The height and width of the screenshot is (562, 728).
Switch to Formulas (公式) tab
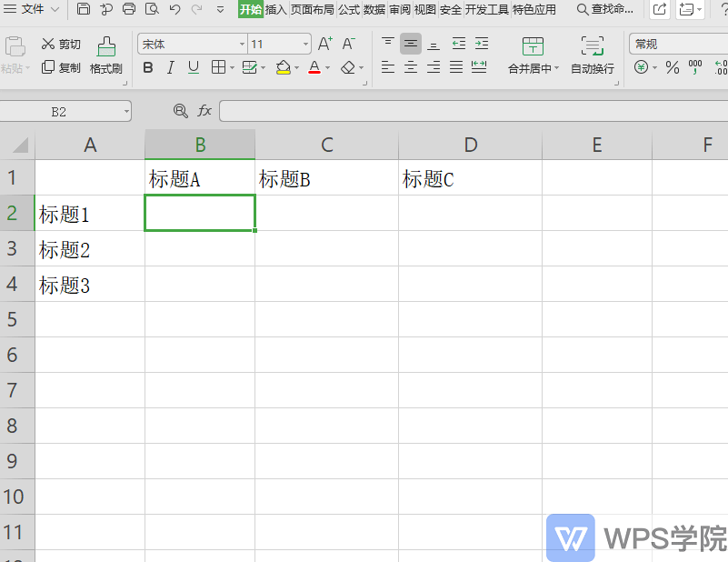point(349,9)
